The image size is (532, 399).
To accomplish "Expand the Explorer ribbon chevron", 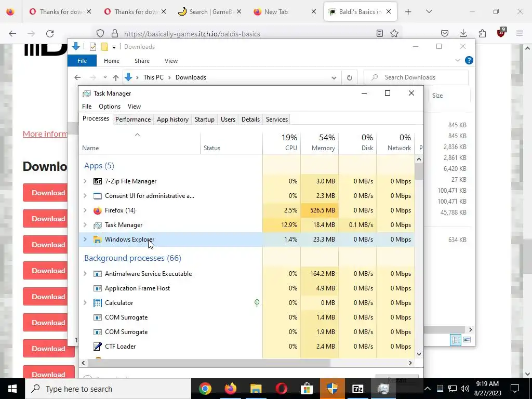I will coord(457,60).
